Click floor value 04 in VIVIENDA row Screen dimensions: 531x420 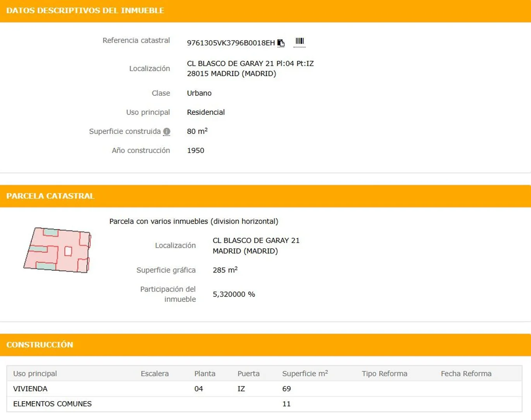pyautogui.click(x=198, y=389)
